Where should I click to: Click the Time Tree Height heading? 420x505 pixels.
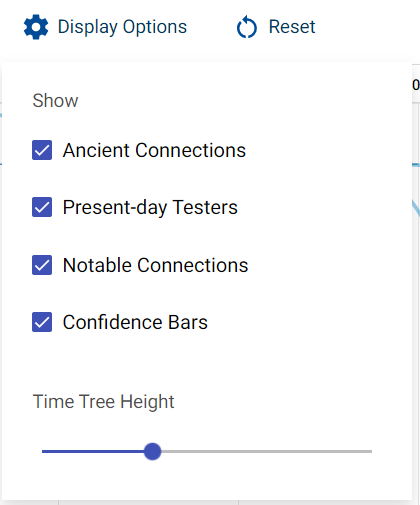(x=103, y=402)
